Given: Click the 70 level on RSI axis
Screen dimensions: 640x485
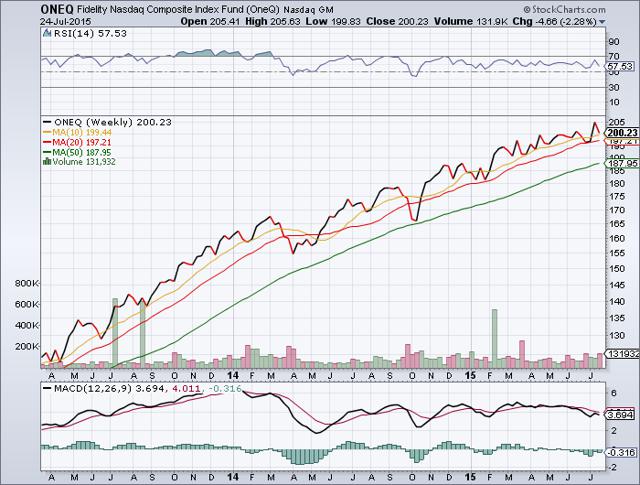Looking at the screenshot, I should tap(614, 56).
